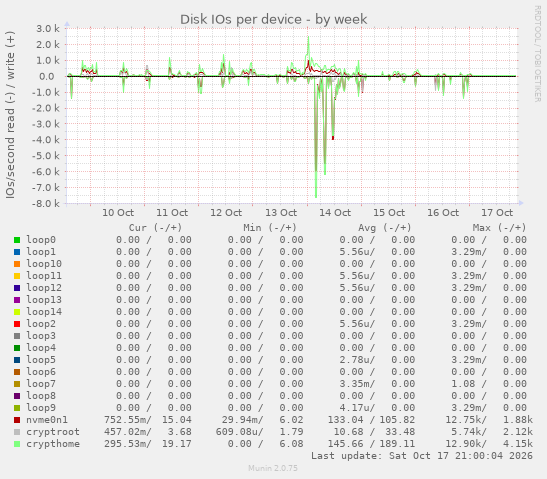Click the loop7 average value '3.35m/'

[x=357, y=384]
